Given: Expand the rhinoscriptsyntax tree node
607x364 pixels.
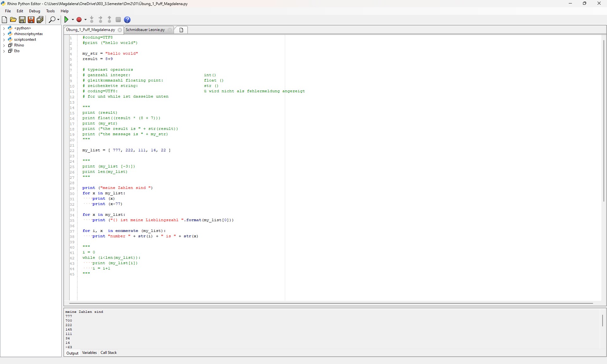Looking at the screenshot, I should [4, 34].
